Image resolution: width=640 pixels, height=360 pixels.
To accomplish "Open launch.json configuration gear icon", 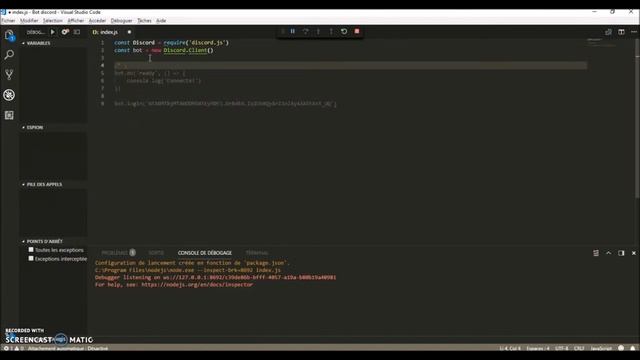I will click(65, 32).
